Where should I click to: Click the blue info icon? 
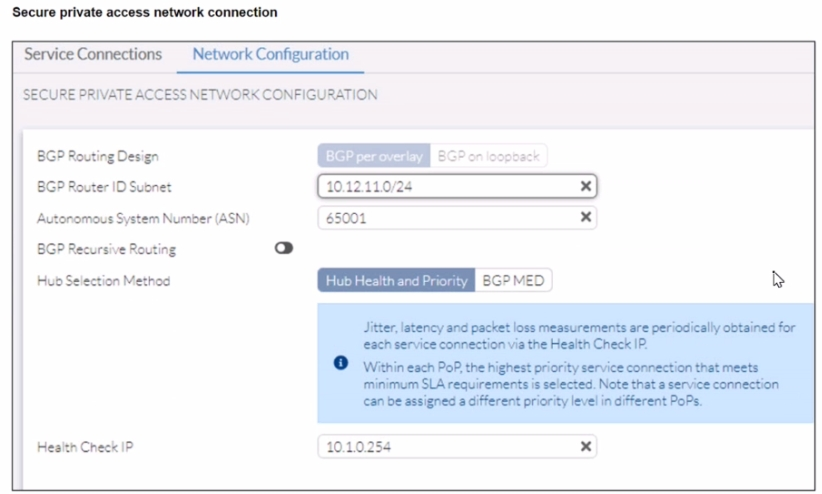(x=341, y=362)
